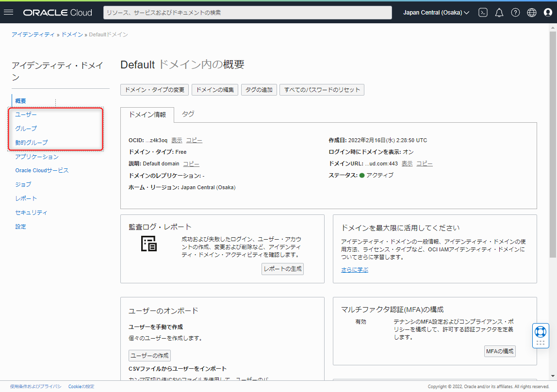Click the Oracle Cloud logo
557x392 pixels.
pyautogui.click(x=58, y=13)
